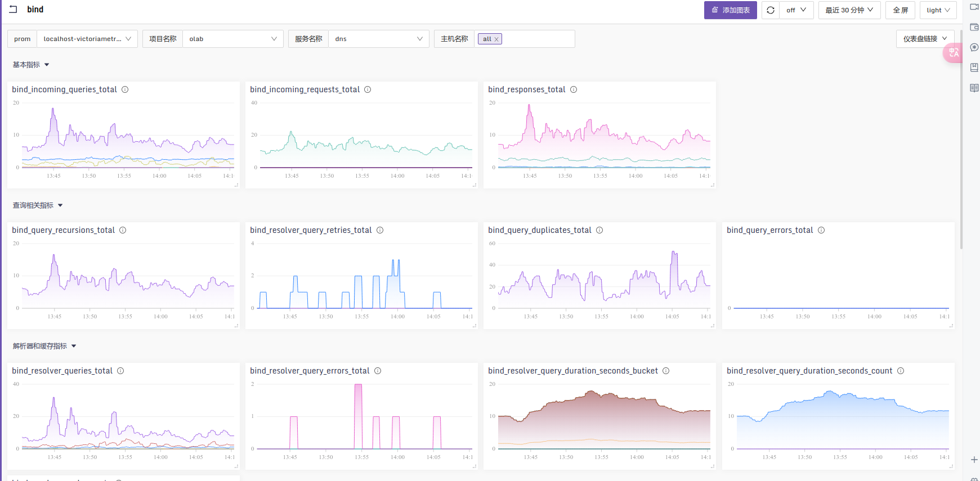This screenshot has height=481, width=980.
Task: Click the pink translate floating icon
Action: tap(953, 52)
